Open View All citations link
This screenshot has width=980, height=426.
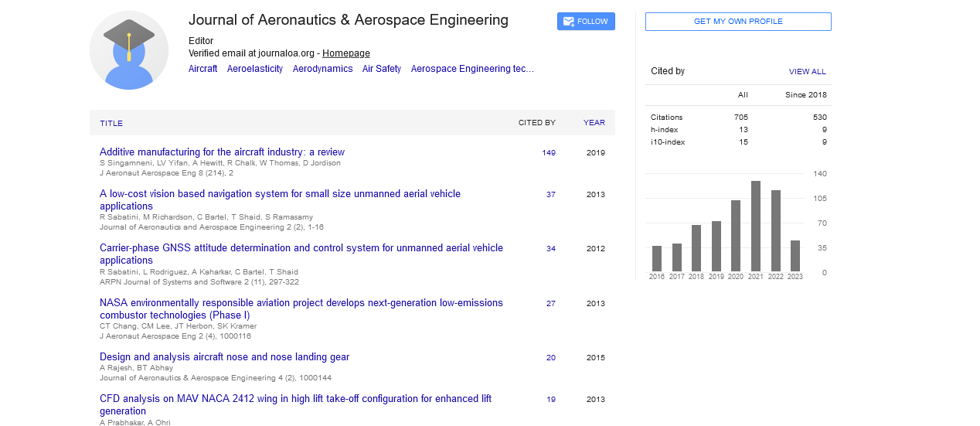tap(807, 71)
